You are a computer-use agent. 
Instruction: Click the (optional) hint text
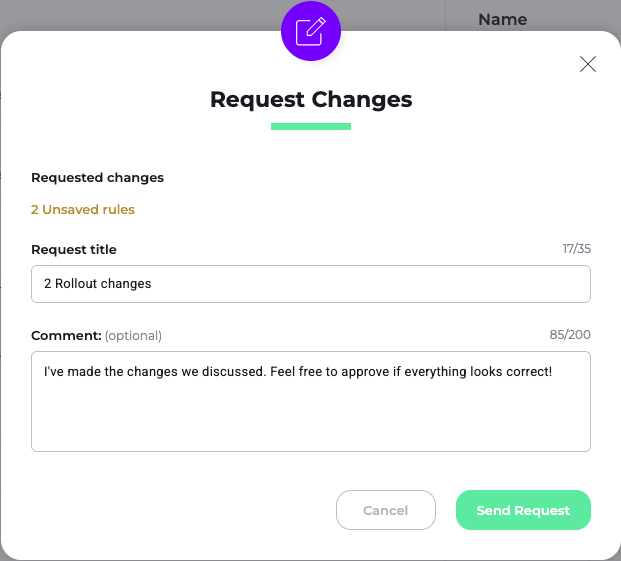click(x=133, y=335)
